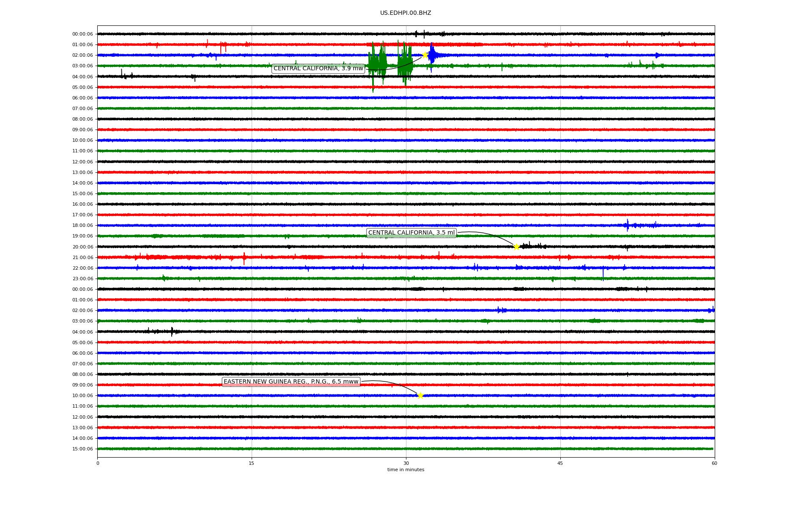Viewport: 812px width, 508px height.
Task: Click the 15:00:06 label at the bottom
Action: tap(82, 449)
